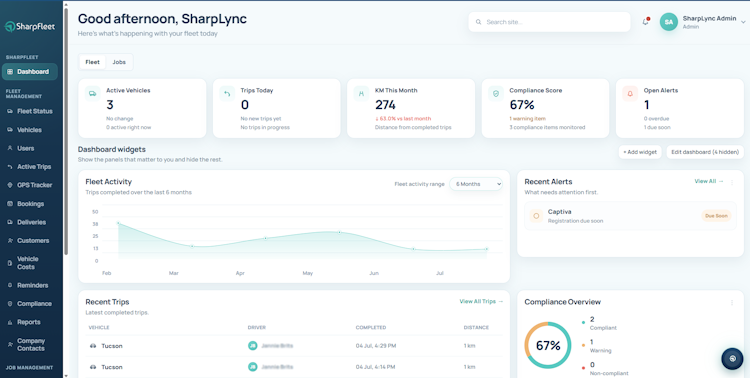
Task: Click the SA profile avatar
Action: click(669, 22)
